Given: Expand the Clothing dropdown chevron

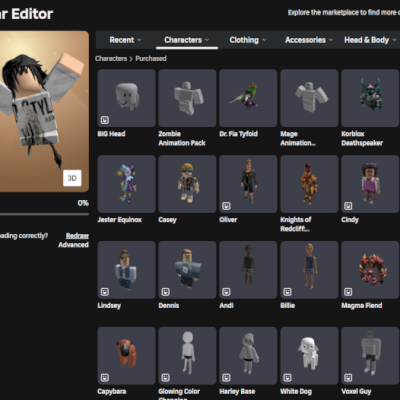Looking at the screenshot, I should coord(264,40).
